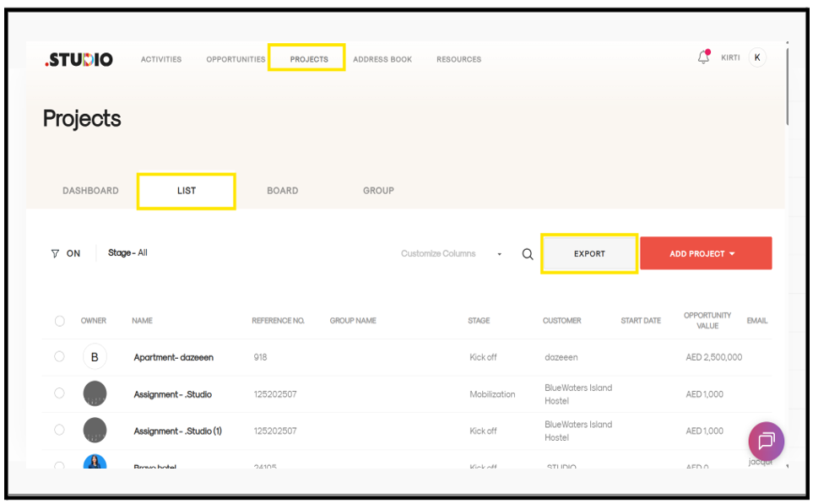Open the Assignment - .Studio project link

(x=173, y=394)
